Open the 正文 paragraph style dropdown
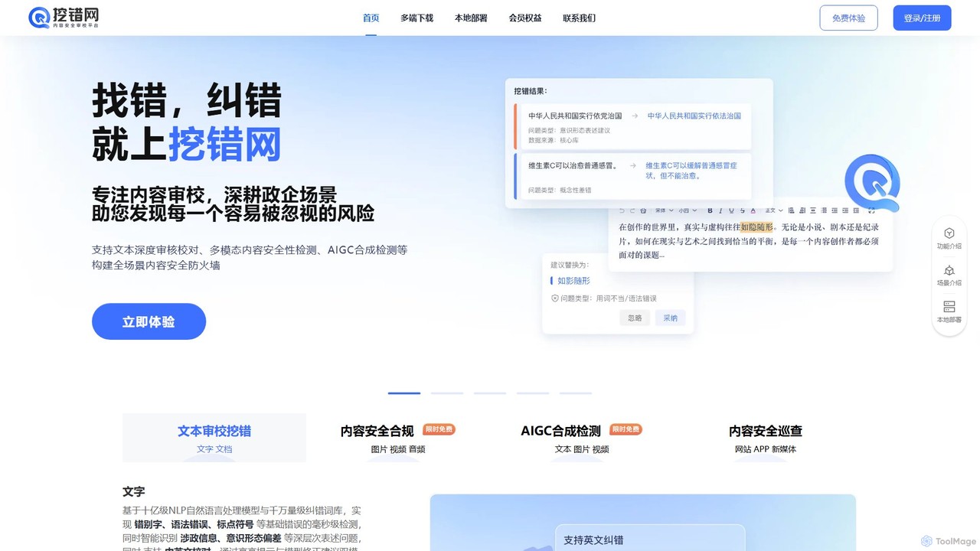The image size is (980, 551). click(x=774, y=210)
